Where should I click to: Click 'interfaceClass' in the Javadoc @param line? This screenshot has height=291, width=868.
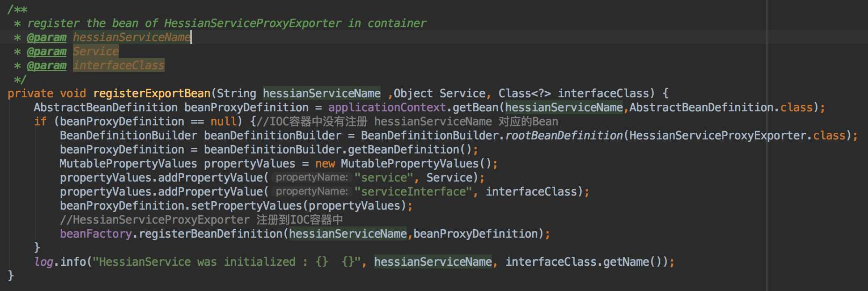click(119, 65)
